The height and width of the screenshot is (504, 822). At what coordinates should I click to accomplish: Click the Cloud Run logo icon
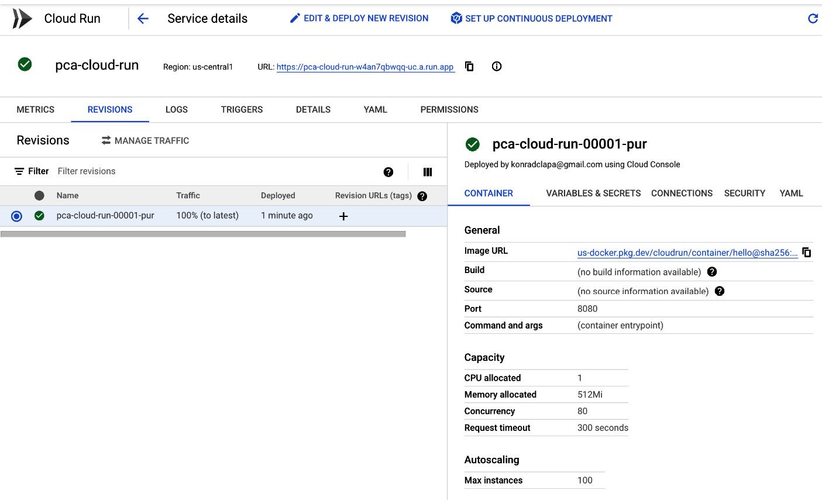click(22, 19)
